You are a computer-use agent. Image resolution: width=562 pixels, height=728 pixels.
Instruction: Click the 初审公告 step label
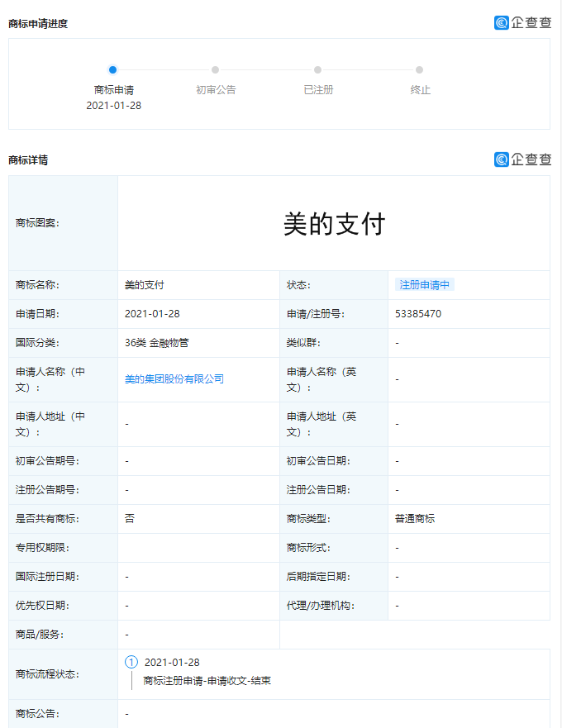[216, 89]
